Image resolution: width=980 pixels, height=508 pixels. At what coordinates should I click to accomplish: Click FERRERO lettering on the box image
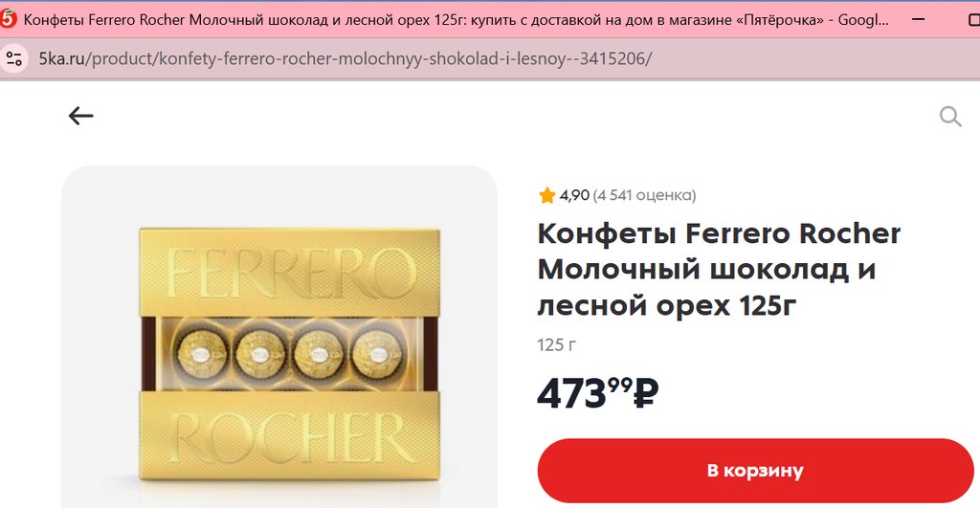point(291,273)
